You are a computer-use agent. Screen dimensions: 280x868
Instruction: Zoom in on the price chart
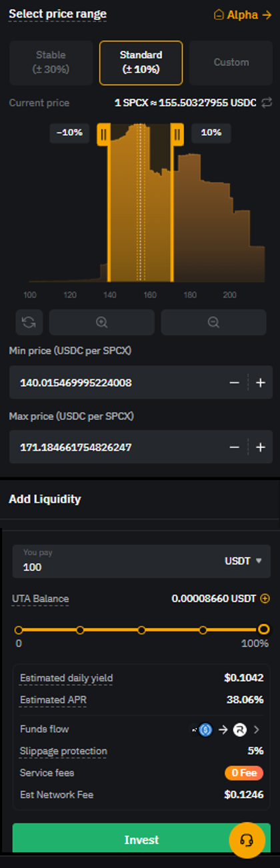tap(101, 322)
